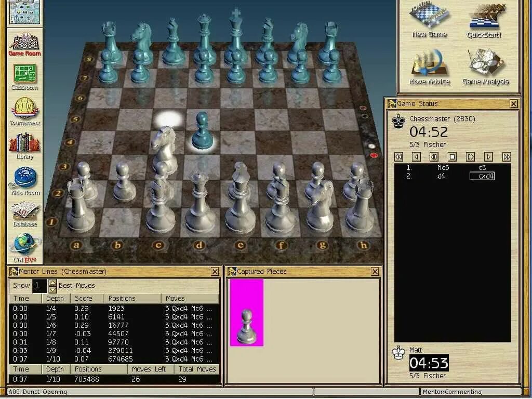This screenshot has height=399, width=532.
Task: Click the Moves column header
Action: pyautogui.click(x=190, y=299)
